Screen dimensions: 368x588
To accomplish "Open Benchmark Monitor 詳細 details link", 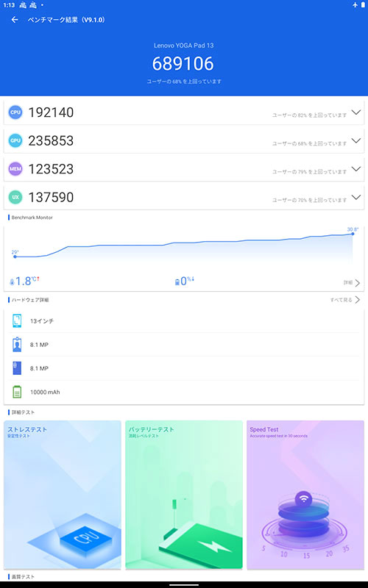I will point(352,283).
